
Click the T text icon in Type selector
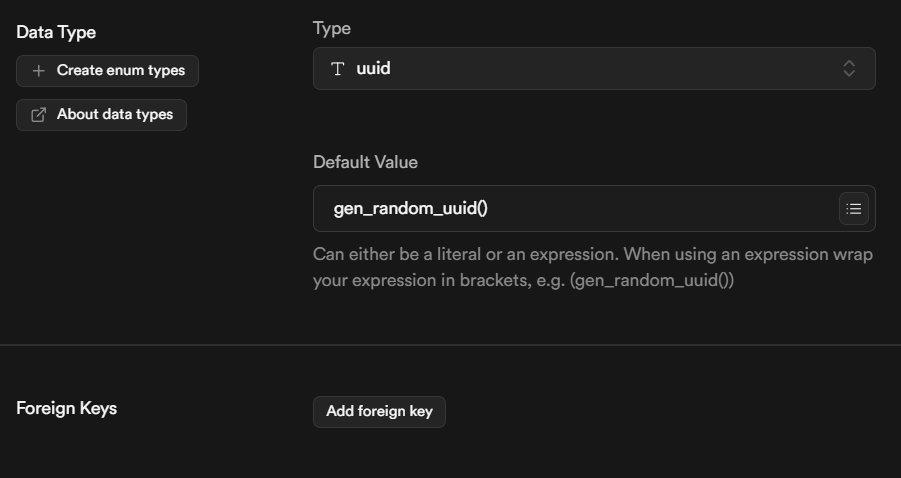tap(338, 69)
